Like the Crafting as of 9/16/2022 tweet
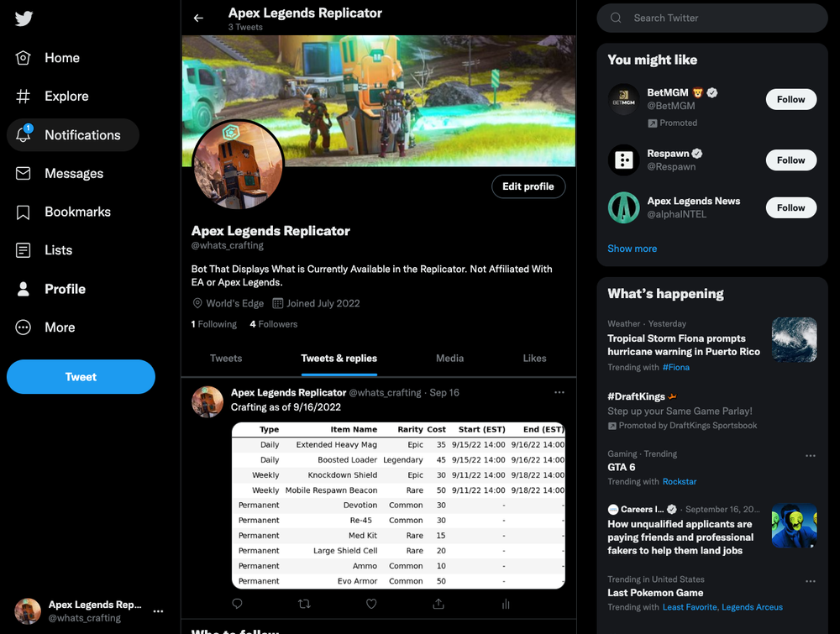 pos(371,604)
